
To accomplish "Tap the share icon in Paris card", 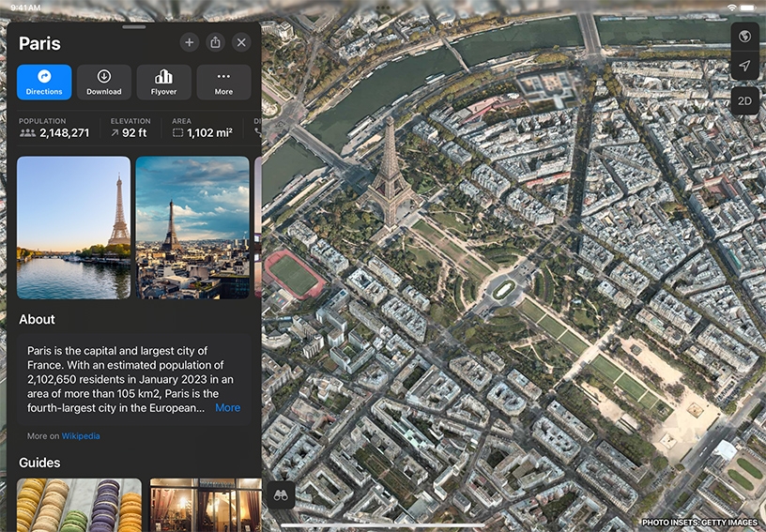I will pos(215,42).
